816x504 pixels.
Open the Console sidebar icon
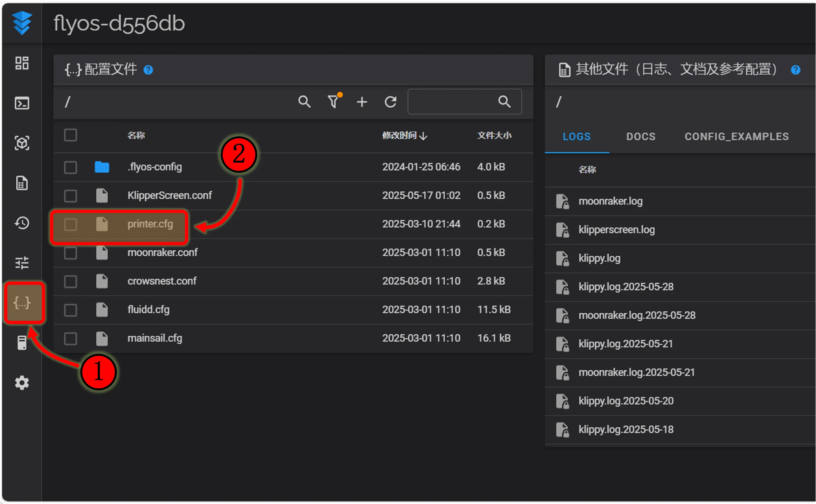tap(22, 103)
